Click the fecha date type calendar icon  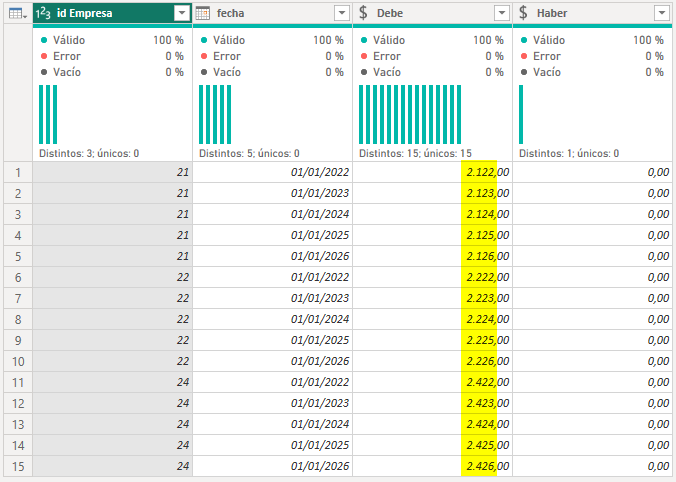point(202,13)
